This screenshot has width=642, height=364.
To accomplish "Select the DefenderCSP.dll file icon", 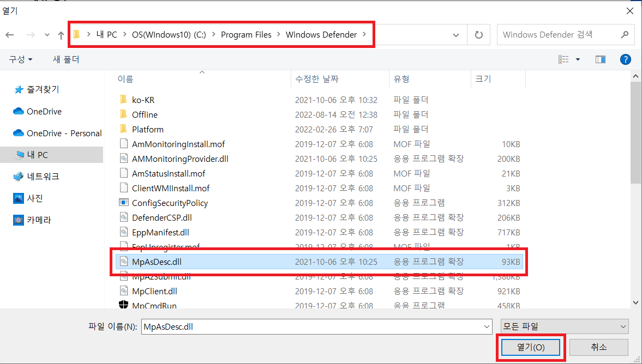I will coord(123,217).
